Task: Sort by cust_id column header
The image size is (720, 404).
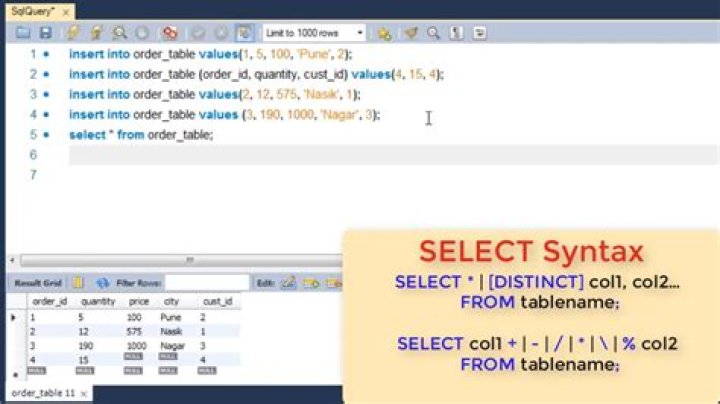Action: pos(218,302)
